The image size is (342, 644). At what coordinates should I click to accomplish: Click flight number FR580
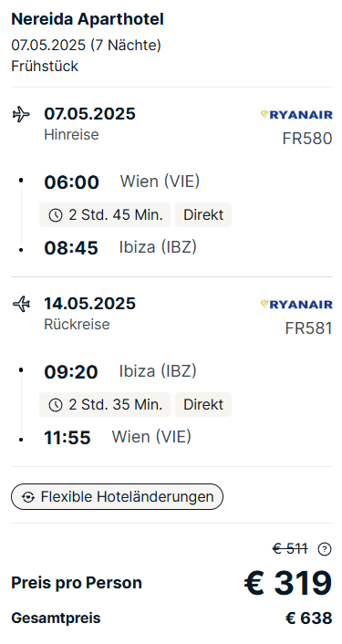click(307, 139)
